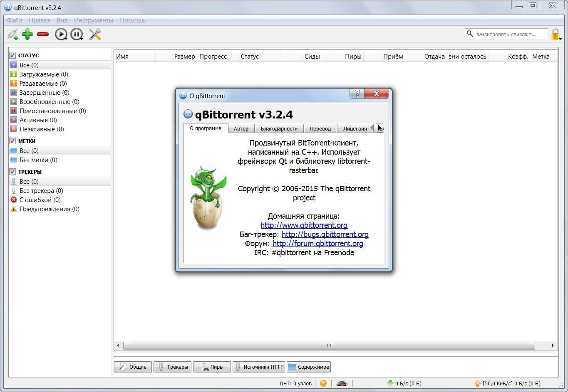
Task: Toggle the МЕТКИ section checkbox
Action: coord(12,141)
